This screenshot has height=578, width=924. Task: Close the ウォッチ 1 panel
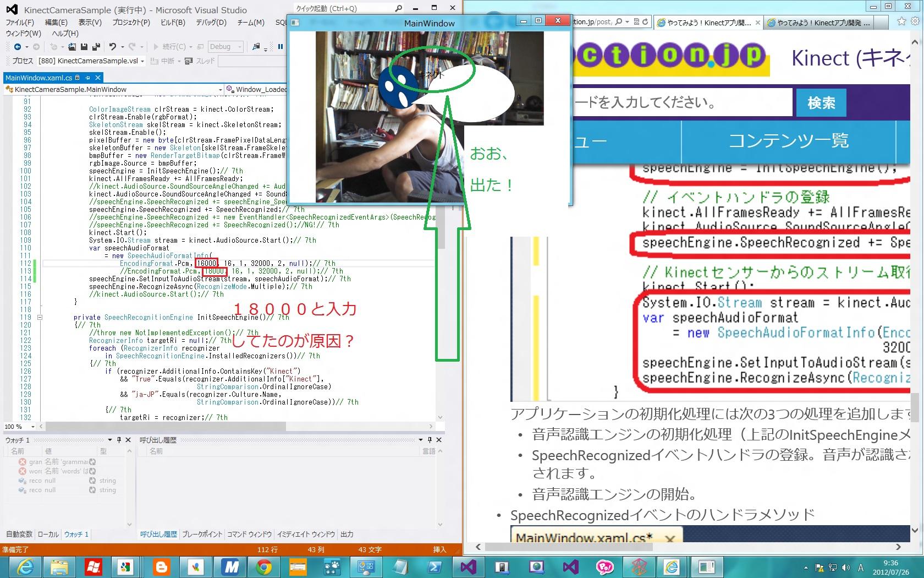pyautogui.click(x=128, y=440)
